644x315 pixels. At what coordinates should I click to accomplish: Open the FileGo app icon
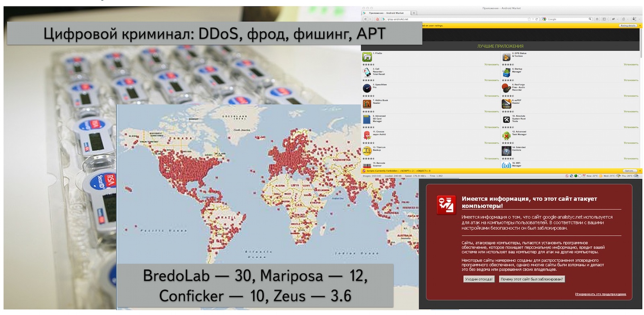367,57
